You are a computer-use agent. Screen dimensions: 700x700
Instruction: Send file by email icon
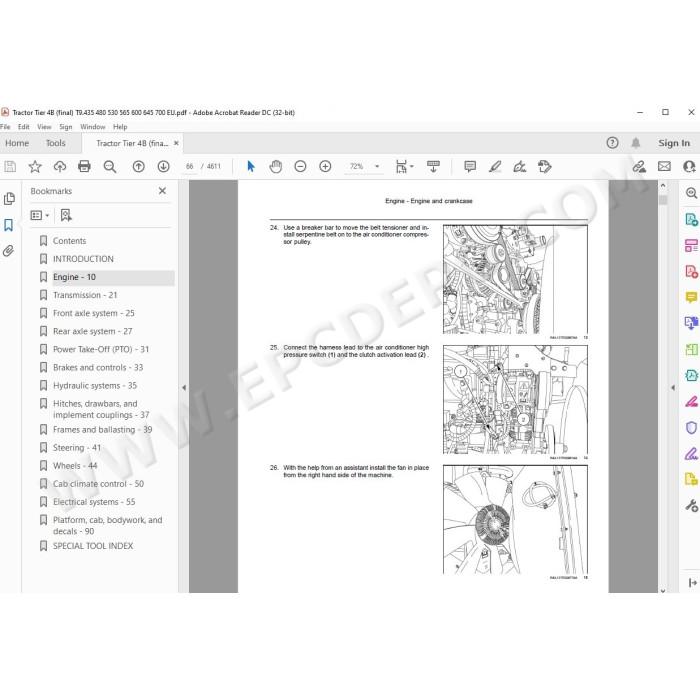pyautogui.click(x=664, y=167)
